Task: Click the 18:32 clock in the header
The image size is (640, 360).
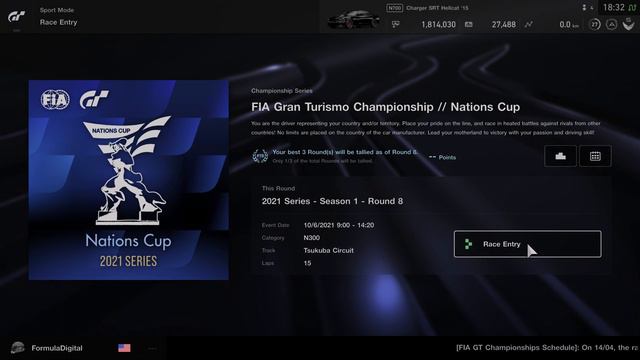Action: click(613, 7)
